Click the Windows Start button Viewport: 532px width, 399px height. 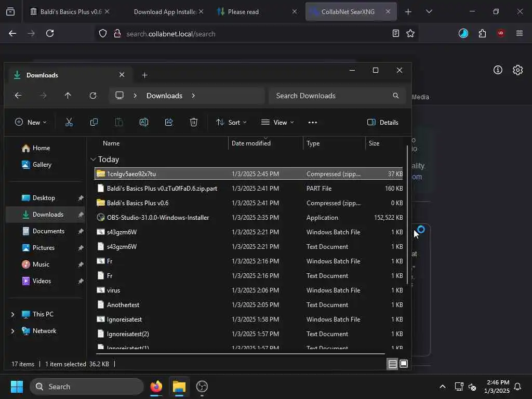pos(17,387)
